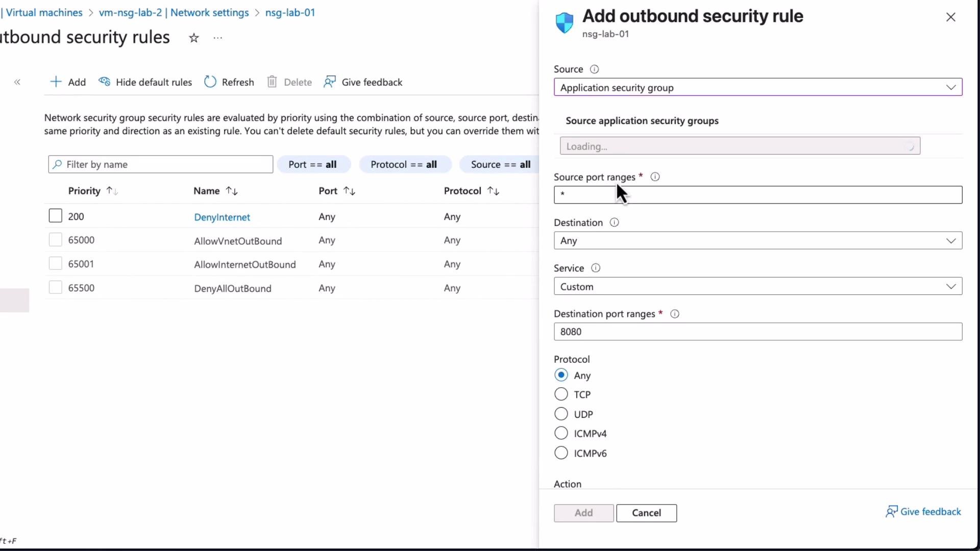Screen dimensions: 980x551
Task: Click Give feedback link in panel footer
Action: (x=930, y=512)
